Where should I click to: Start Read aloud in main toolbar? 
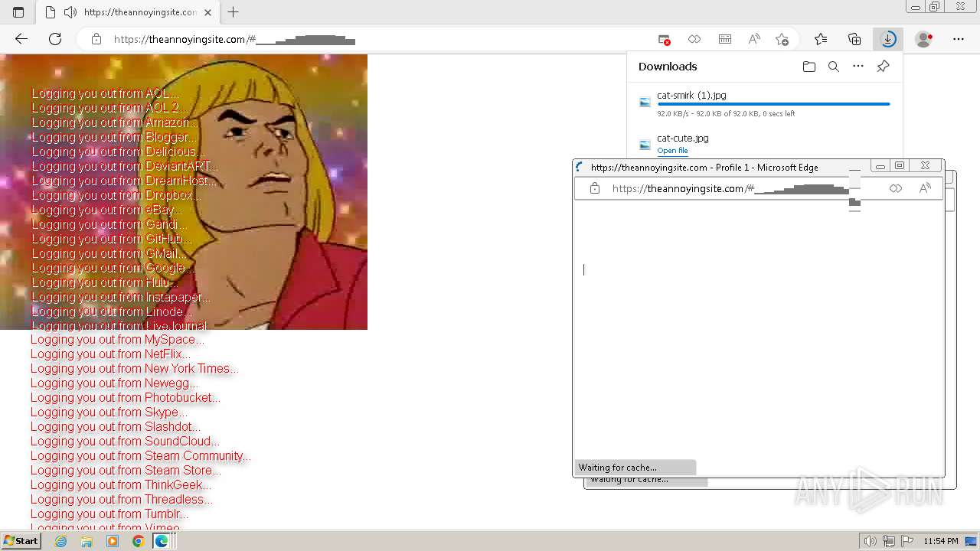(754, 39)
